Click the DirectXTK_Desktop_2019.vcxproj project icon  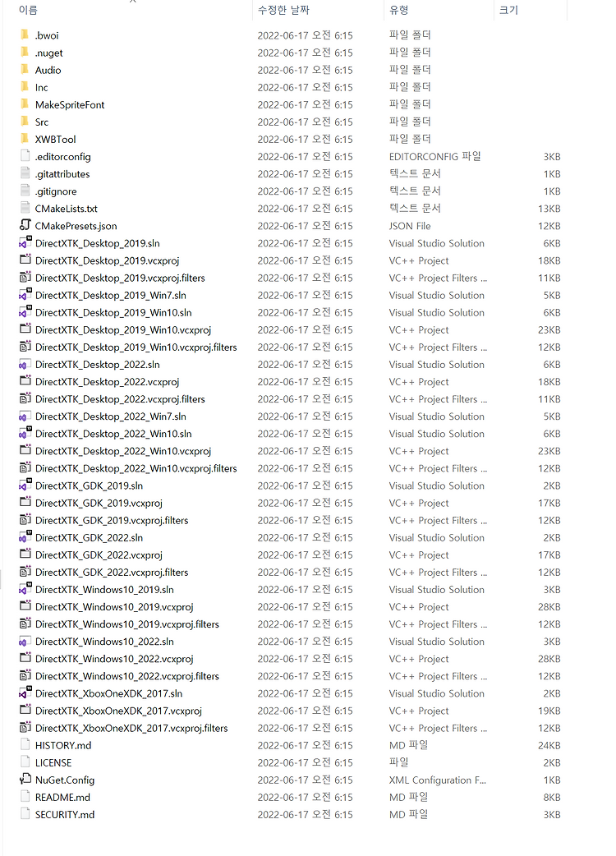[x=25, y=260]
